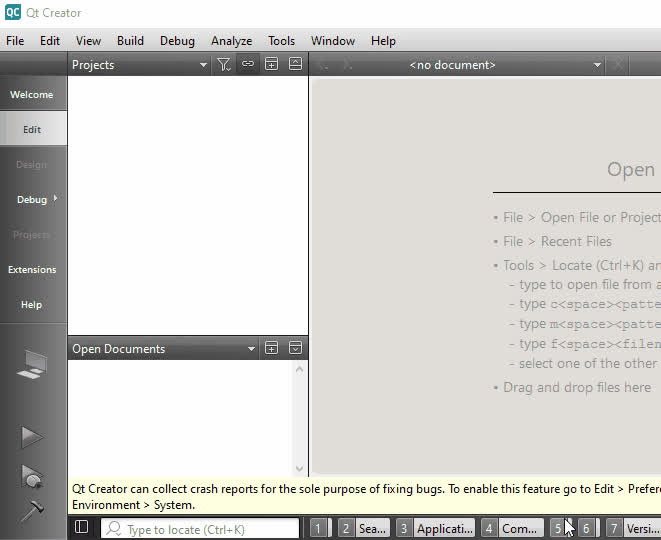
Task: Click the filter tree icon
Action: coord(223,64)
